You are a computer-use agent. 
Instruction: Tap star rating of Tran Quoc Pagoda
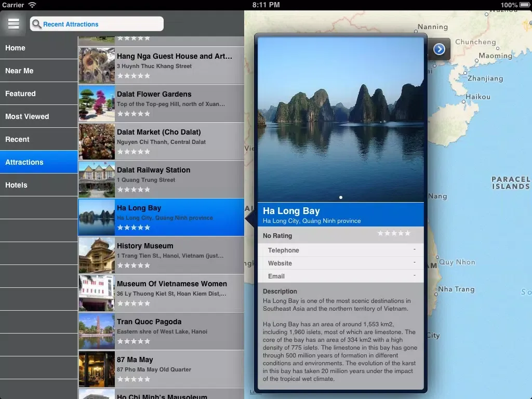tap(134, 341)
